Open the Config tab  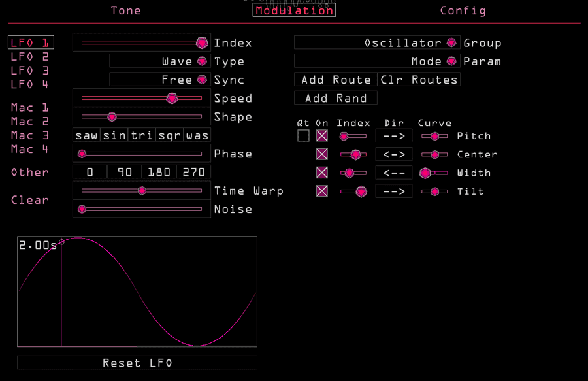(463, 10)
